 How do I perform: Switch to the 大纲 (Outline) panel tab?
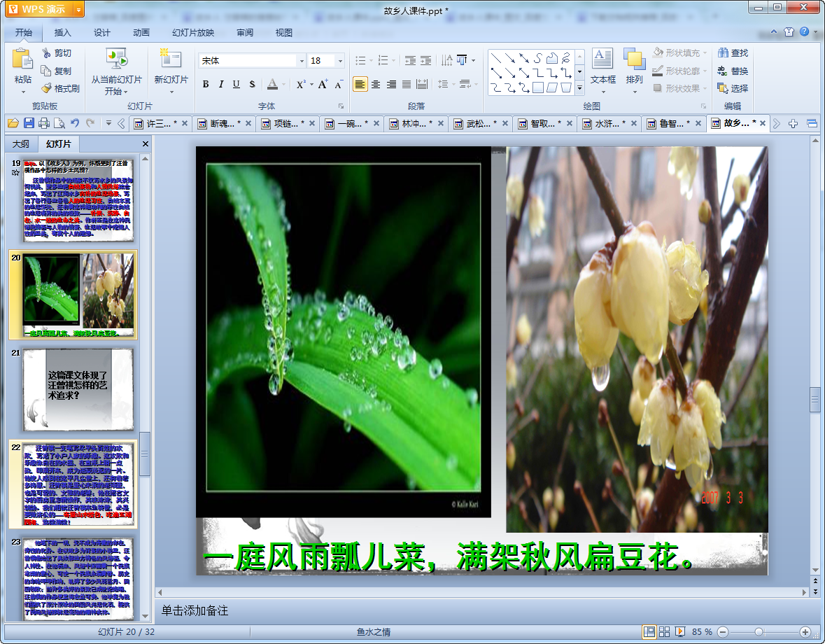click(x=21, y=143)
